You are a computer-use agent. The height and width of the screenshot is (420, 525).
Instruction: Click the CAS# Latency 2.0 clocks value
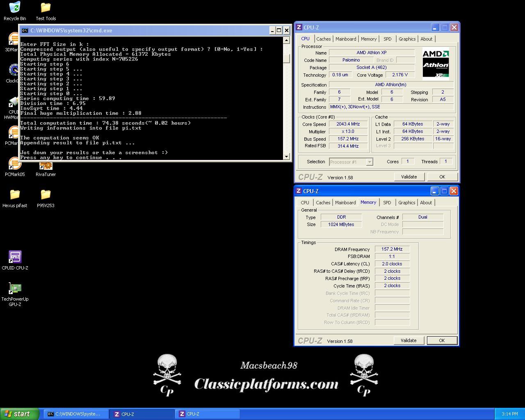point(392,264)
